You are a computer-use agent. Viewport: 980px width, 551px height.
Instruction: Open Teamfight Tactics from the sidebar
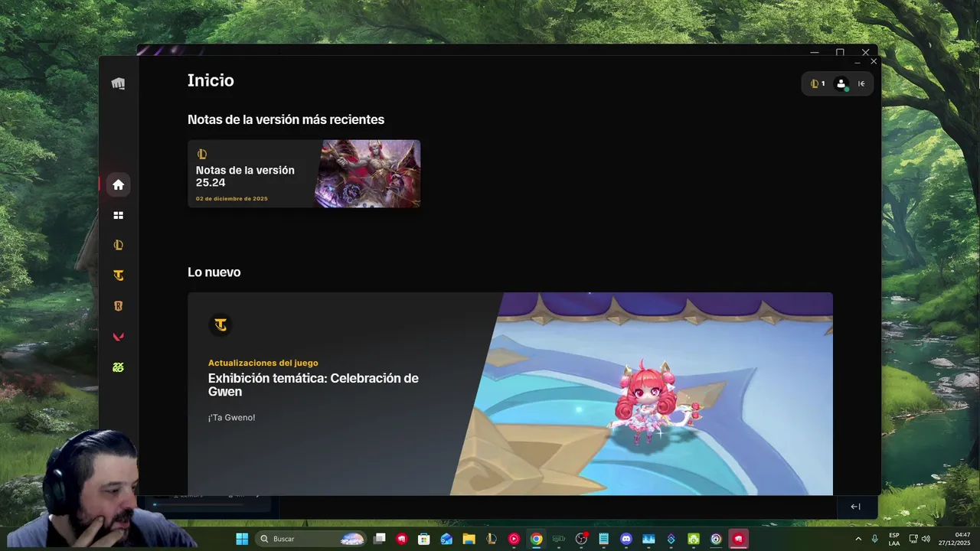tap(118, 275)
